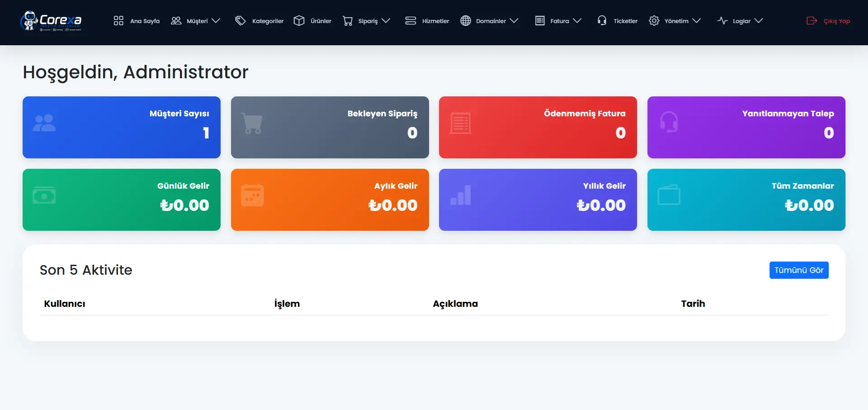Viewport: 868px width, 410px height.
Task: Click the Loglar activity pulse icon
Action: (722, 21)
